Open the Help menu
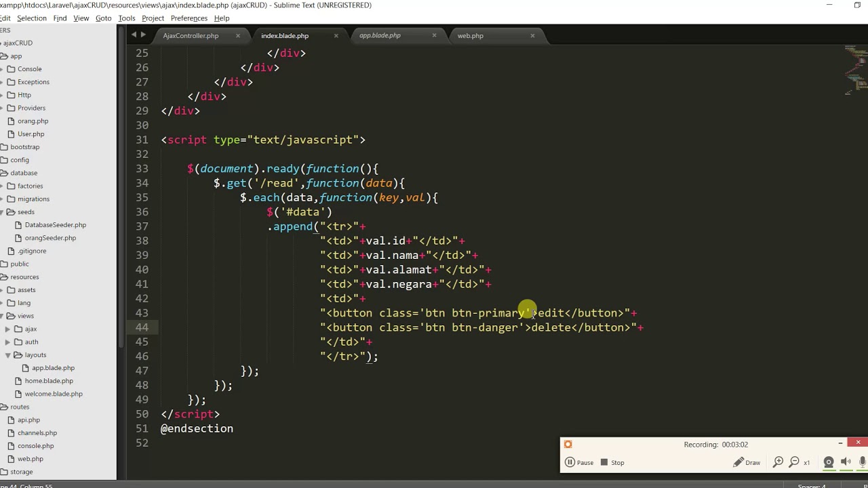This screenshot has width=868, height=488. [222, 18]
